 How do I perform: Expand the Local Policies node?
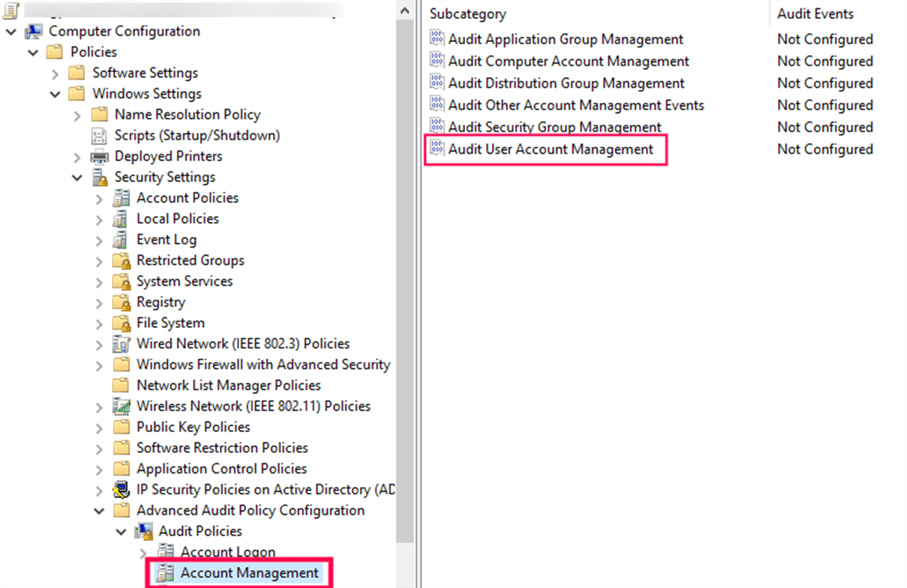(x=101, y=218)
